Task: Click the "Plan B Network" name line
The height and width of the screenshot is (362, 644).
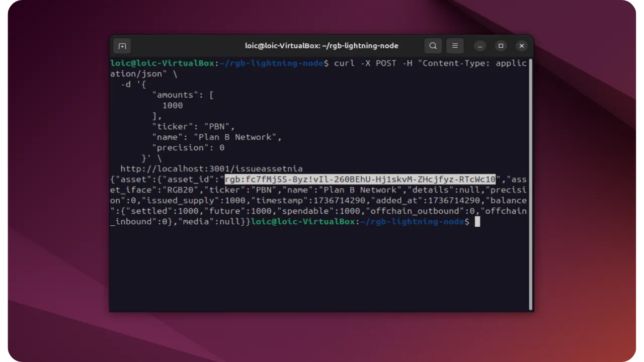Action: pyautogui.click(x=217, y=137)
